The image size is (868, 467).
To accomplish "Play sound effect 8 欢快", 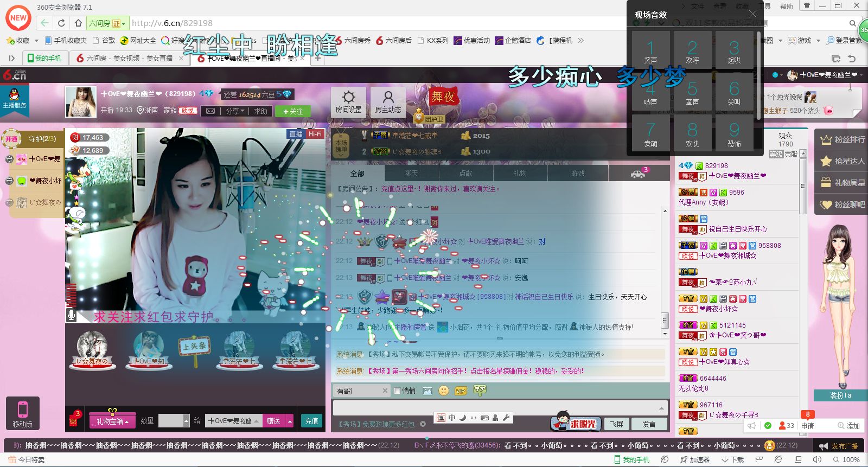I will click(692, 134).
